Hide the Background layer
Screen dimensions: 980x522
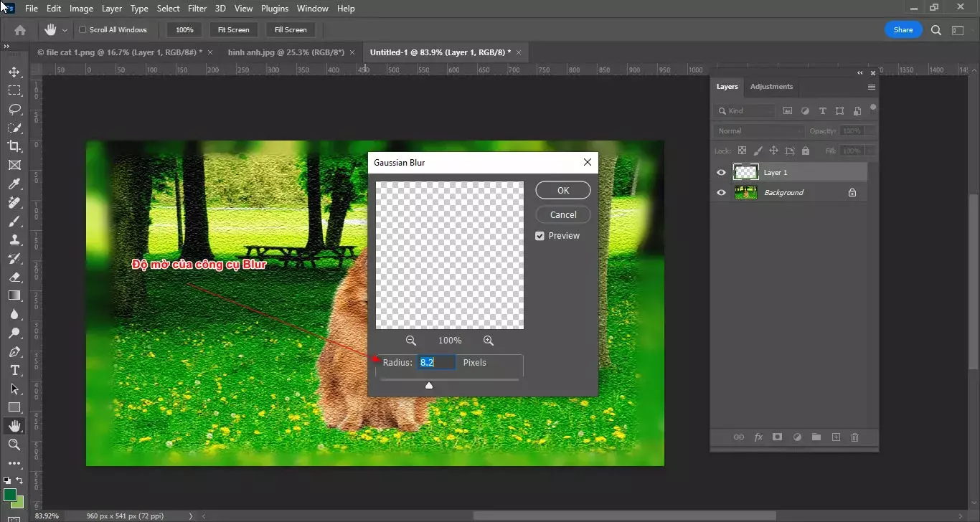point(722,192)
